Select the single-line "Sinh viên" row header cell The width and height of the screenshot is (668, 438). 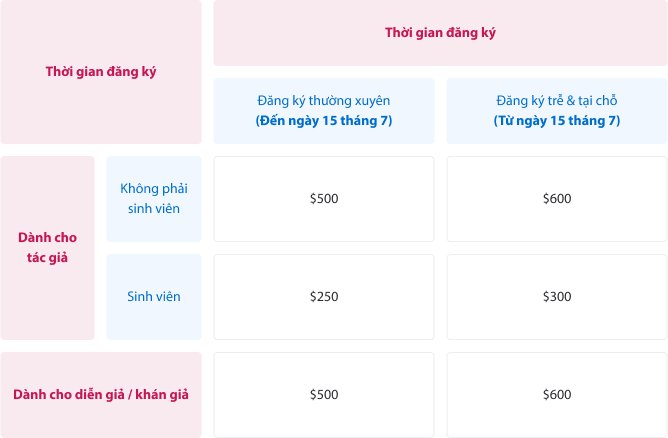[153, 296]
